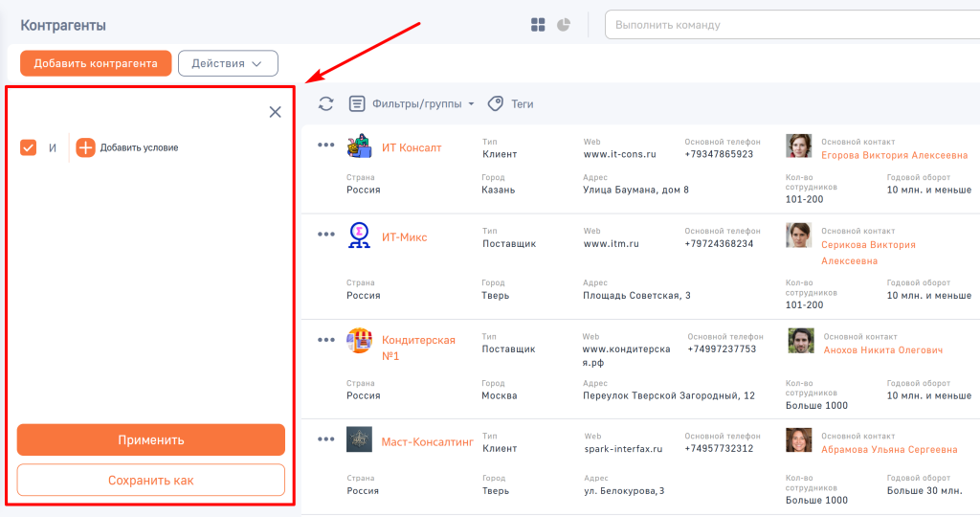980x517 pixels.
Task: Open three-dots menu for ИТ Консалт
Action: coord(326,146)
